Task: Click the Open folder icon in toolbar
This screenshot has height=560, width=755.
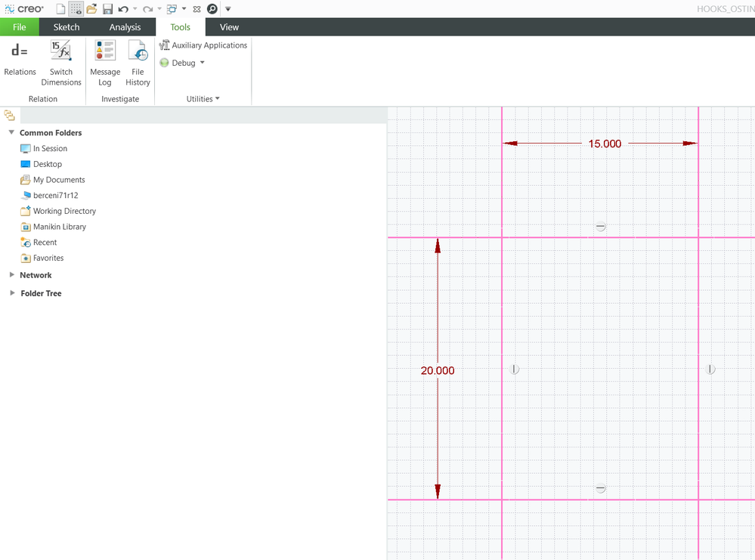Action: [91, 9]
